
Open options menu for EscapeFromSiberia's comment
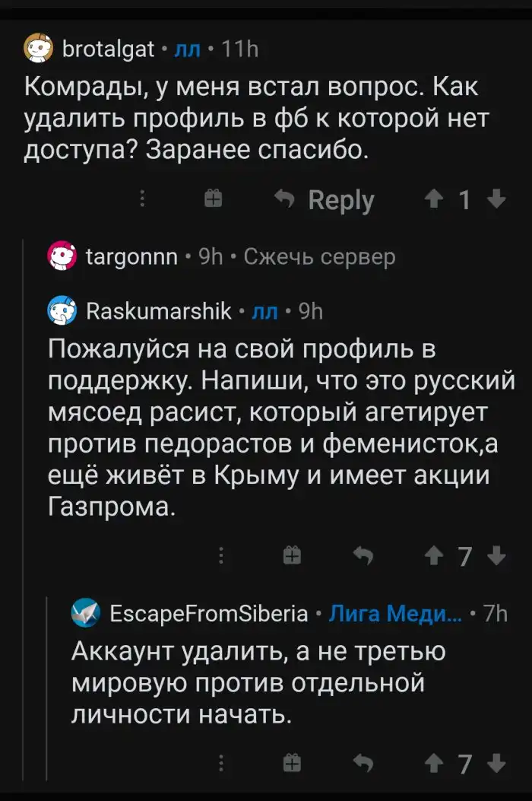point(221,762)
